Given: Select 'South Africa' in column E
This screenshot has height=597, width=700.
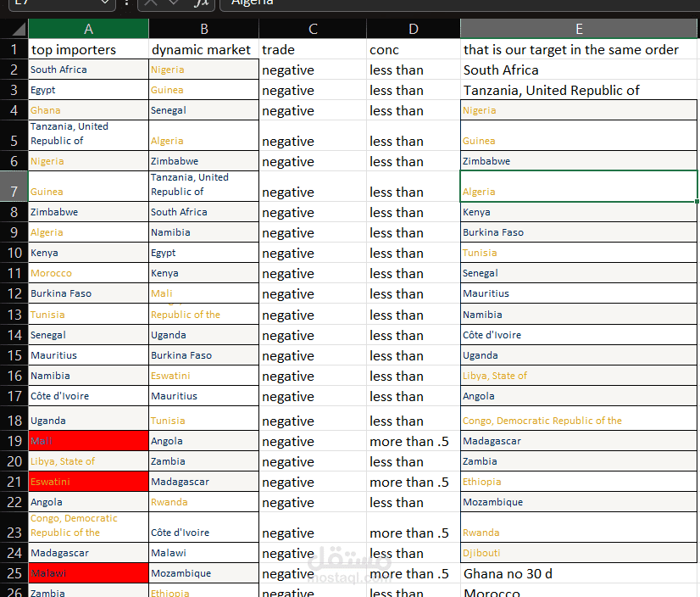Looking at the screenshot, I should tap(579, 70).
